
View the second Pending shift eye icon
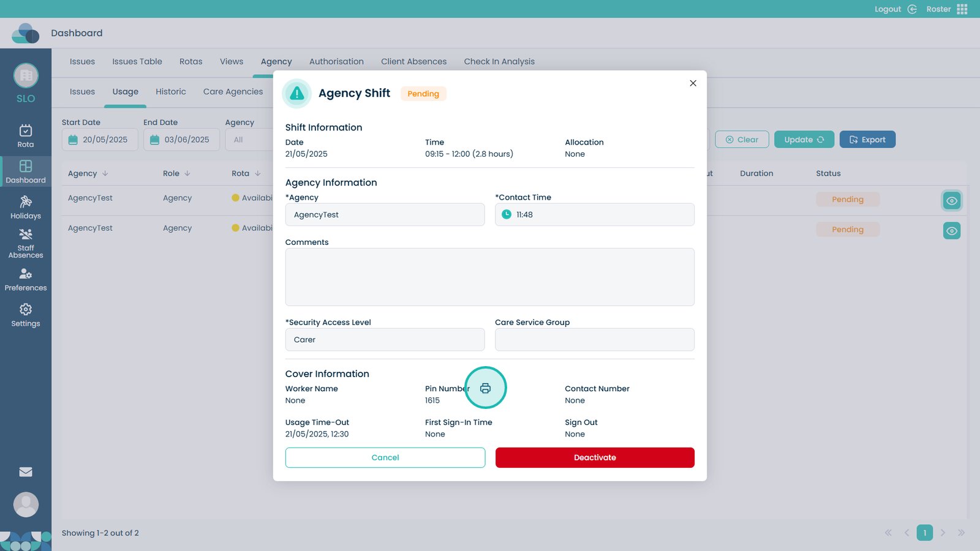point(951,231)
